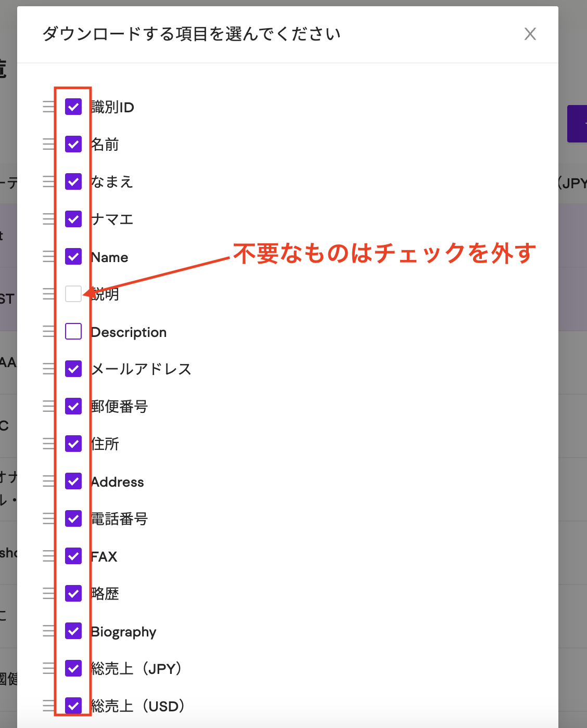Uncheck the 住所 checkbox
This screenshot has width=587, height=728.
tap(73, 444)
